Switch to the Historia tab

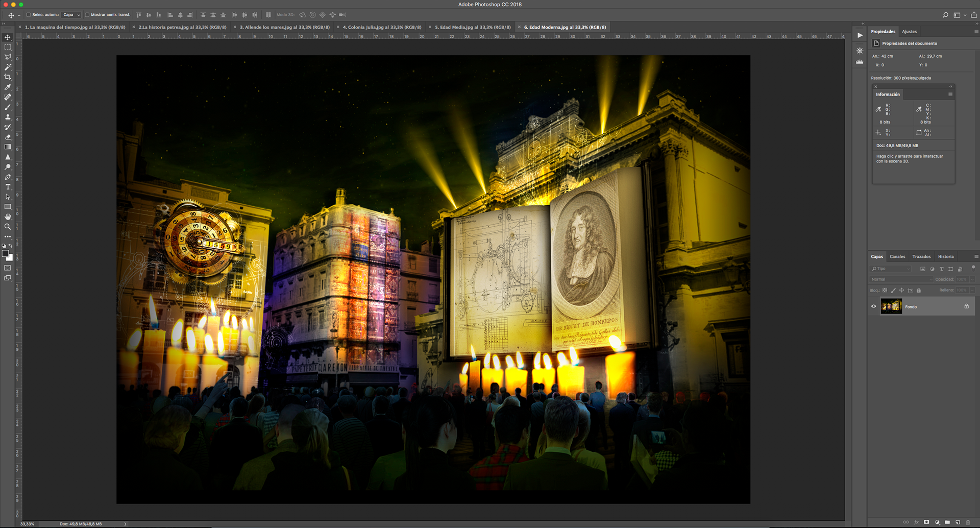946,256
